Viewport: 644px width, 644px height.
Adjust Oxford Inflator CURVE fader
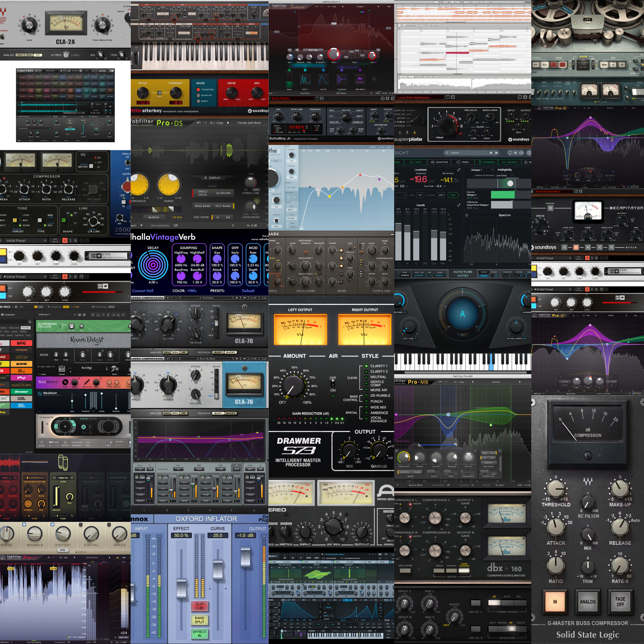(218, 570)
